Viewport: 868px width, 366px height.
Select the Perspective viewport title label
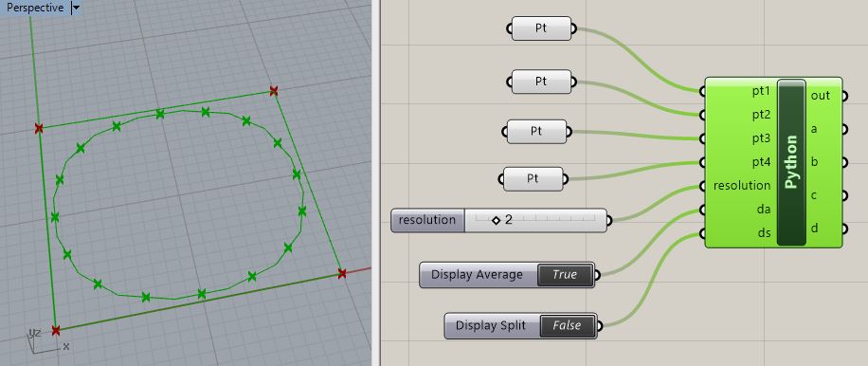pos(35,9)
